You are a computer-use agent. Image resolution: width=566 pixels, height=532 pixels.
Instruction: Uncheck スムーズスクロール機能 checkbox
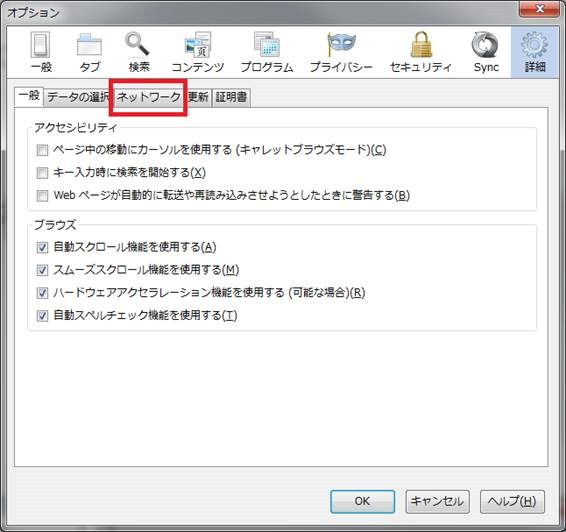[x=42, y=270]
